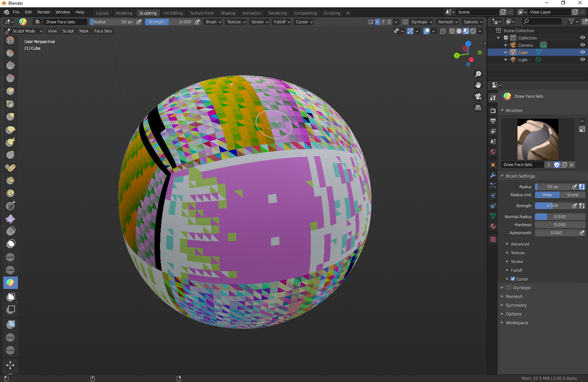This screenshot has height=382, width=588.
Task: Open the Texture properties checker tab
Action: [493, 239]
